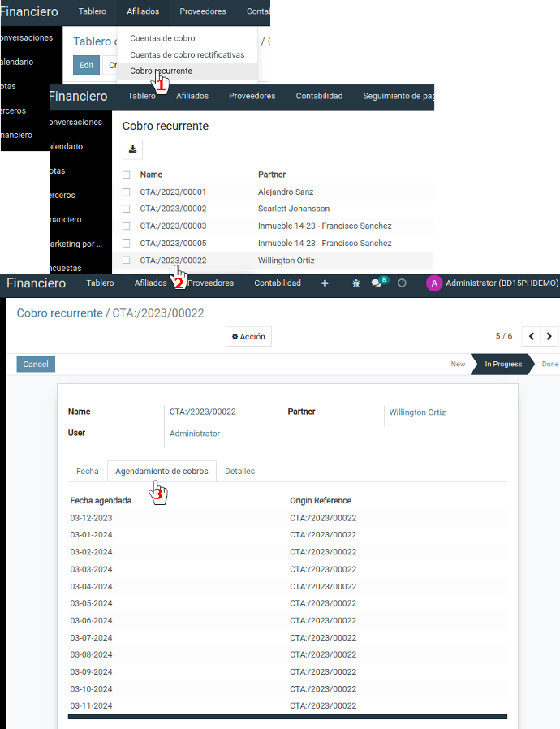Open the debug bug icon menu

[x=355, y=283]
